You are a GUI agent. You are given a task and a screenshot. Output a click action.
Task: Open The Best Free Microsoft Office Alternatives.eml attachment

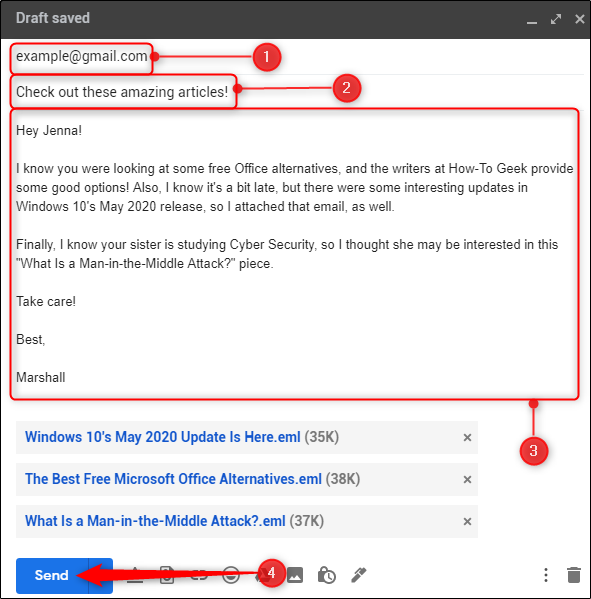point(173,479)
